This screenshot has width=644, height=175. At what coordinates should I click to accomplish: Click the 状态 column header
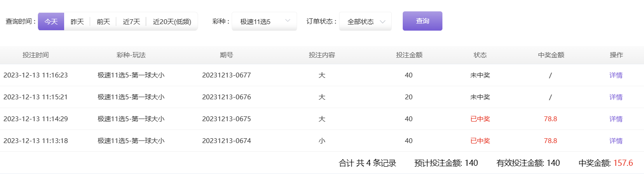click(480, 55)
